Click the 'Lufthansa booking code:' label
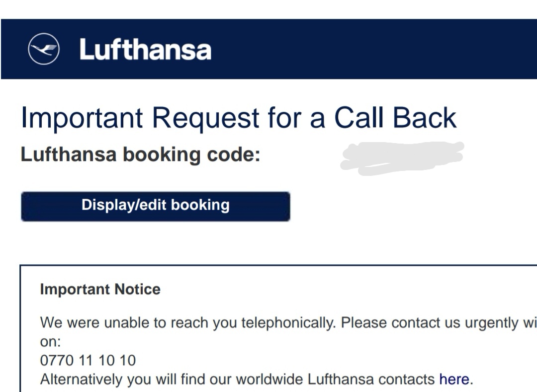The height and width of the screenshot is (392, 537). coord(140,155)
